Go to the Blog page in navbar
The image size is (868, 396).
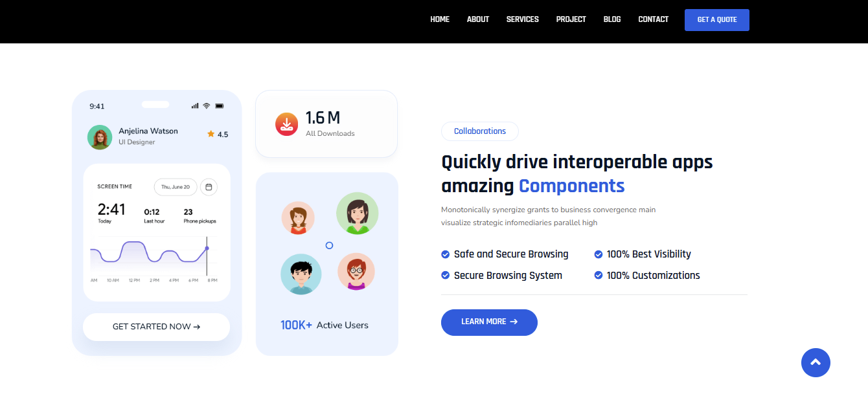[x=611, y=19]
